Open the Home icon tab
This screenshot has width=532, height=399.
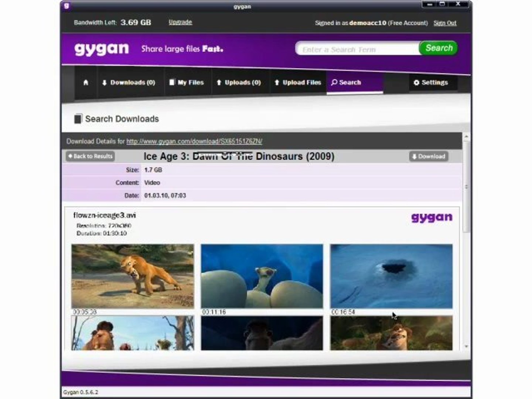pyautogui.click(x=86, y=82)
